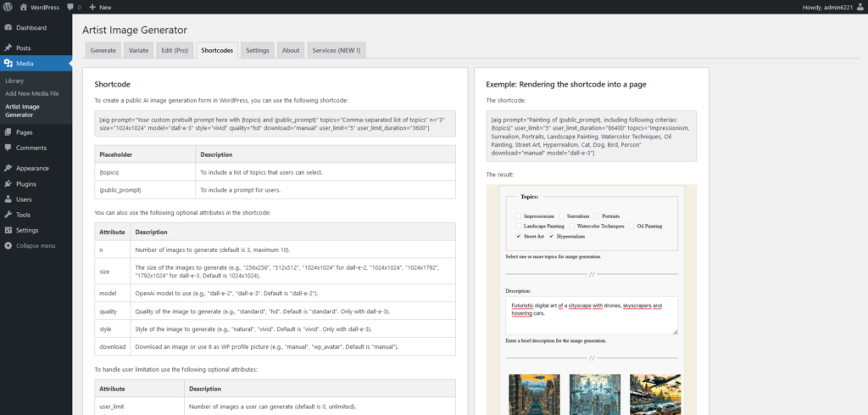
Task: Click the 'model' attribute cell
Action: coord(113,293)
